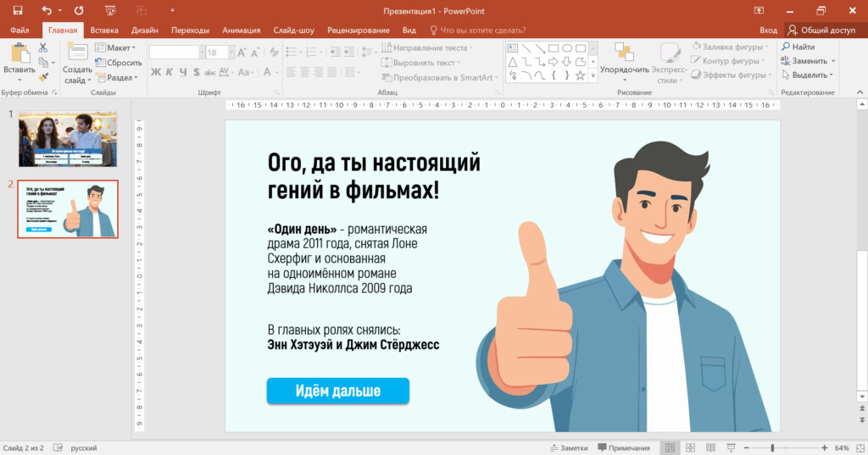Click zoom out minus button
The width and height of the screenshot is (868, 455).
(747, 448)
